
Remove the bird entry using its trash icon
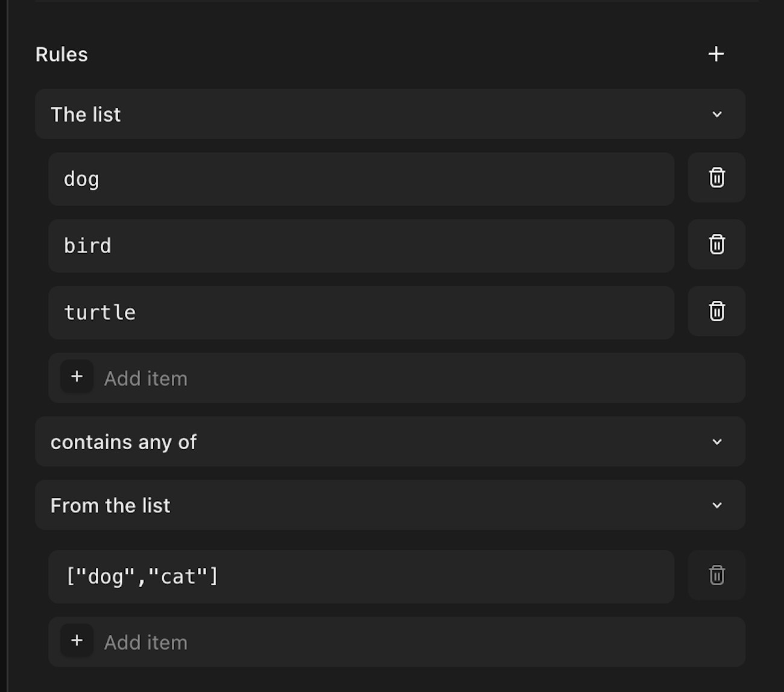point(716,245)
